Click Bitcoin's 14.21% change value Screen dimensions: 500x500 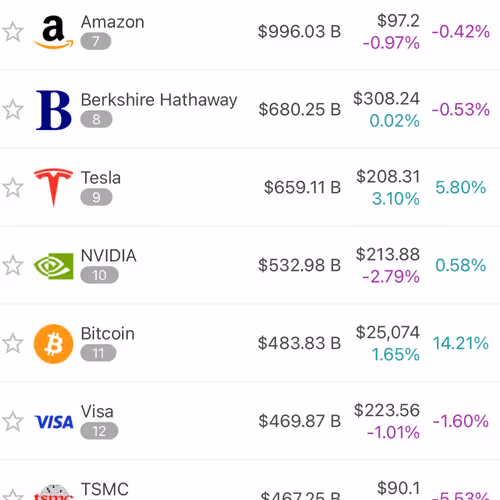pos(461,343)
